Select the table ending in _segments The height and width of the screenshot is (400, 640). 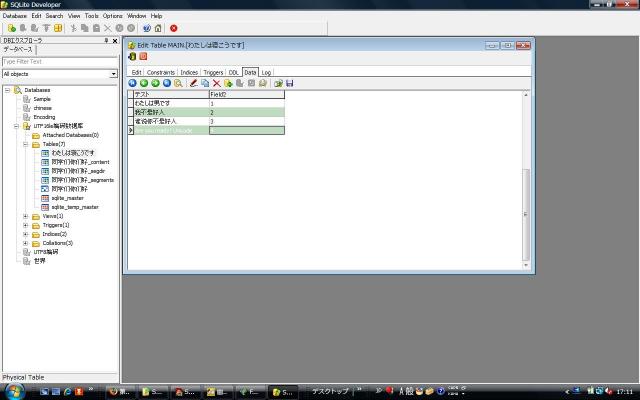(82, 180)
